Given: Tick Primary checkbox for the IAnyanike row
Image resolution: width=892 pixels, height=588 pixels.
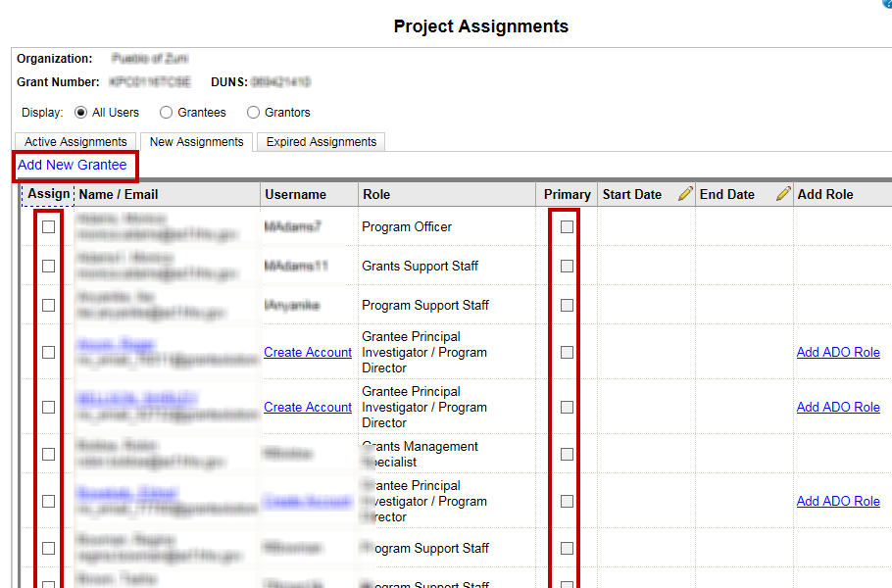Looking at the screenshot, I should click(x=567, y=305).
